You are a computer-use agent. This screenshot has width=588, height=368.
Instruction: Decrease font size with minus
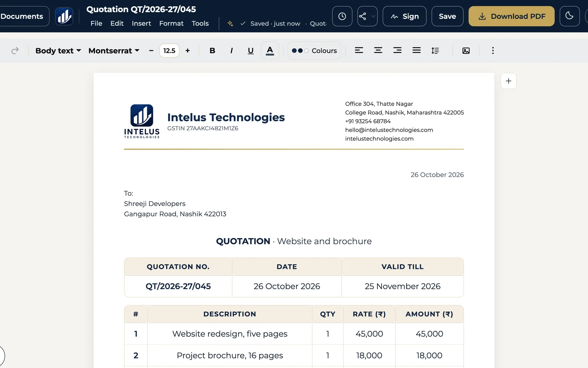click(151, 50)
